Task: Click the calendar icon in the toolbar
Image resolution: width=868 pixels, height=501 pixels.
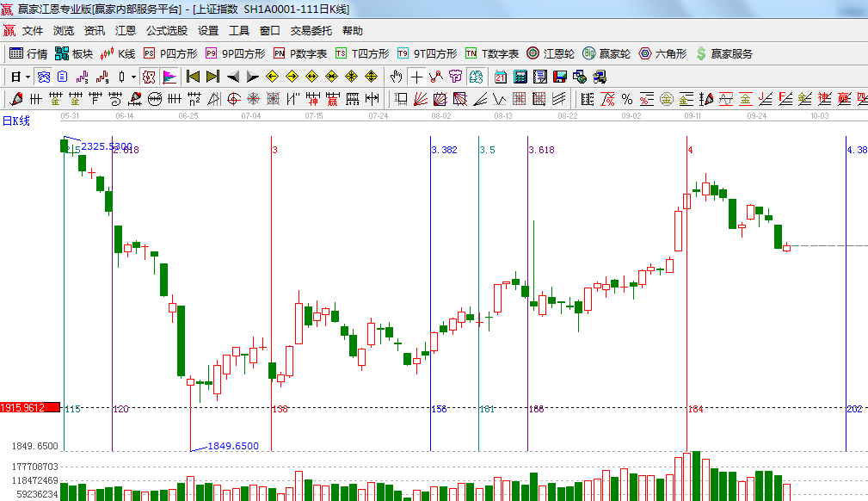Action: click(x=500, y=77)
